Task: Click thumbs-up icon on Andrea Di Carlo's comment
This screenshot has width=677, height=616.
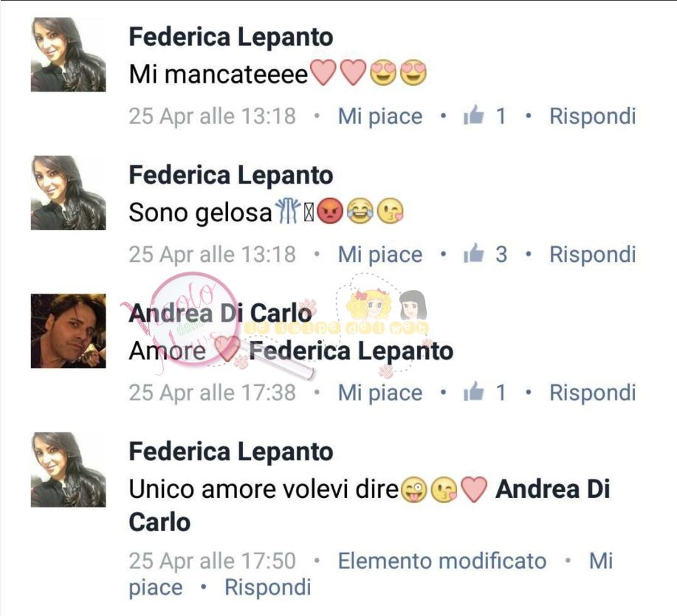Action: click(474, 392)
